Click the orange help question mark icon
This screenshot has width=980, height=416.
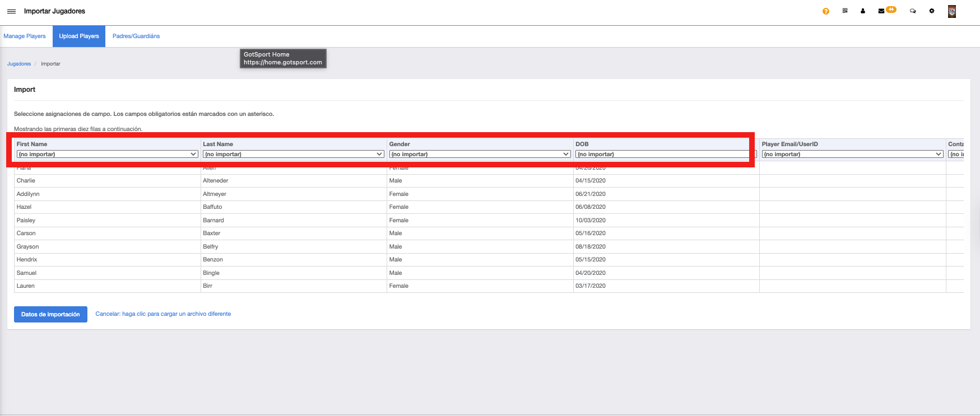point(825,11)
